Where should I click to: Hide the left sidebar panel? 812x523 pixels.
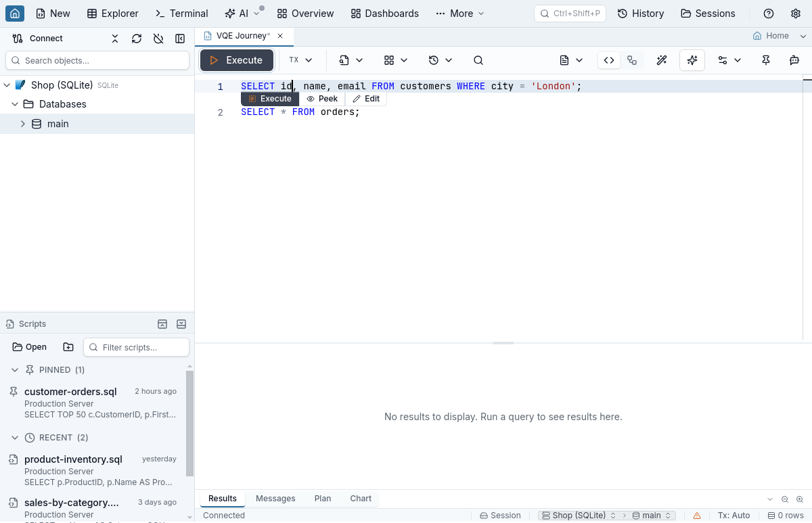point(180,39)
